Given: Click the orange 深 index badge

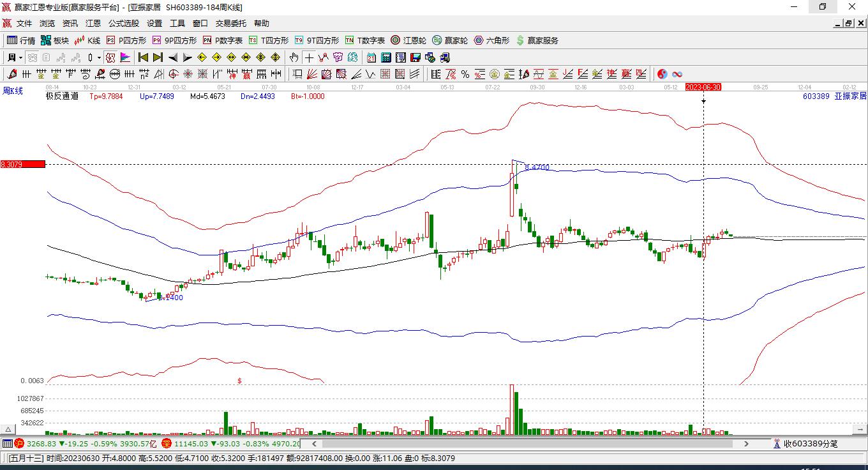Looking at the screenshot, I should pos(167,443).
